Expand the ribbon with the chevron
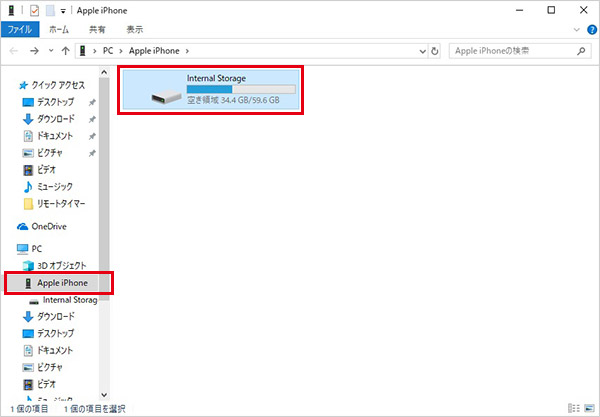The height and width of the screenshot is (417, 600). click(577, 30)
